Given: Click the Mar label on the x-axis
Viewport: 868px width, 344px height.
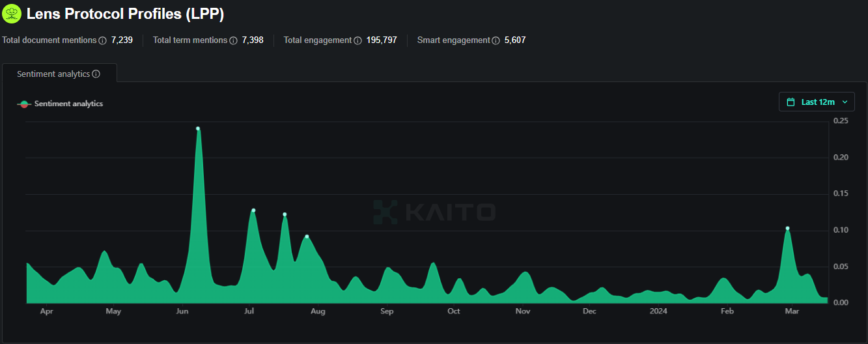Looking at the screenshot, I should click(792, 311).
